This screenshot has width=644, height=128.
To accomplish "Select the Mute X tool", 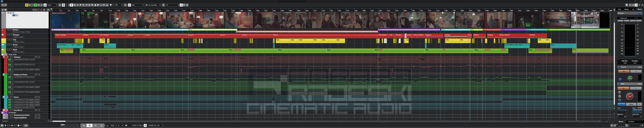I will tap(89, 5).
